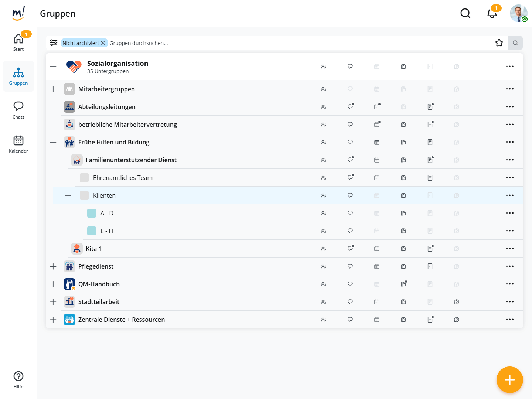The width and height of the screenshot is (532, 399).
Task: Open files of QM-Handbuch group
Action: 403,284
